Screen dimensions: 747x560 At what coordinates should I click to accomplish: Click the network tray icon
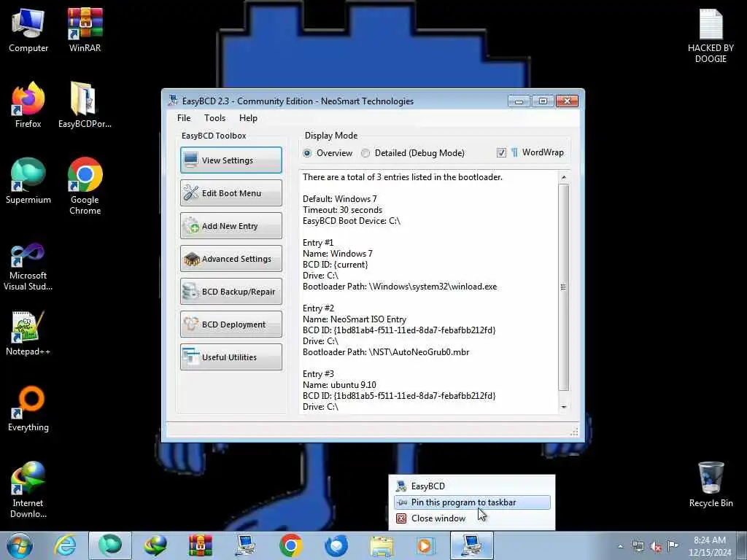638,546
